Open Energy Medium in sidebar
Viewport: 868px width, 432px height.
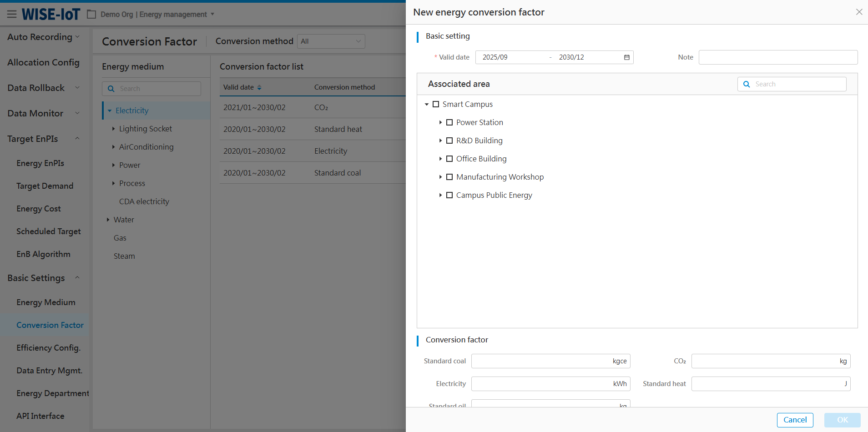[x=46, y=302]
